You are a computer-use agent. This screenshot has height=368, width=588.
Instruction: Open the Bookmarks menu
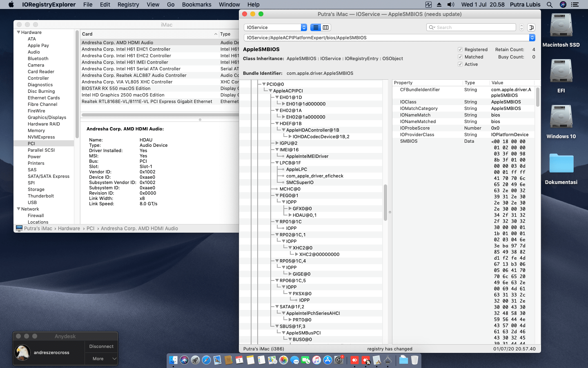[196, 4]
